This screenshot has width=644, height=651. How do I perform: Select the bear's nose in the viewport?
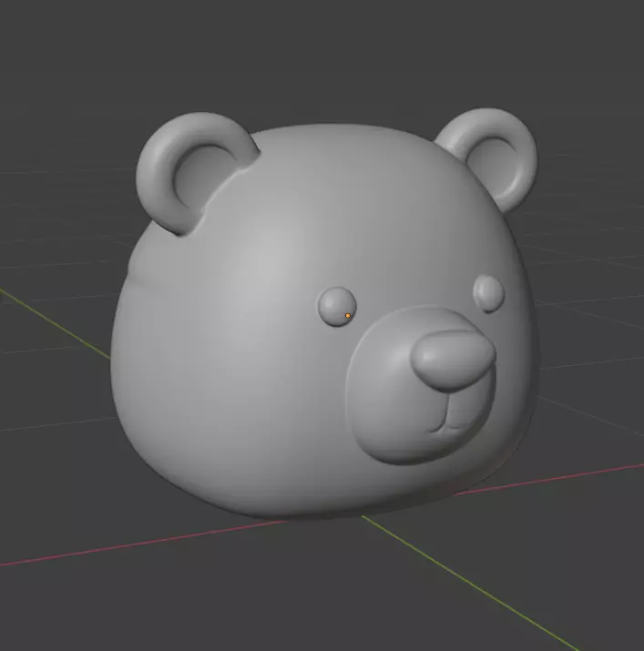tap(454, 361)
